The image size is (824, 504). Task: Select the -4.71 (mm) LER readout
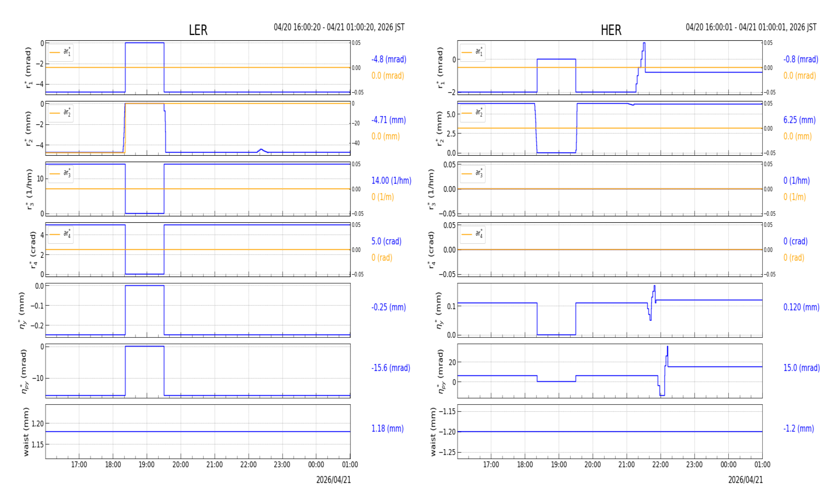click(x=389, y=120)
